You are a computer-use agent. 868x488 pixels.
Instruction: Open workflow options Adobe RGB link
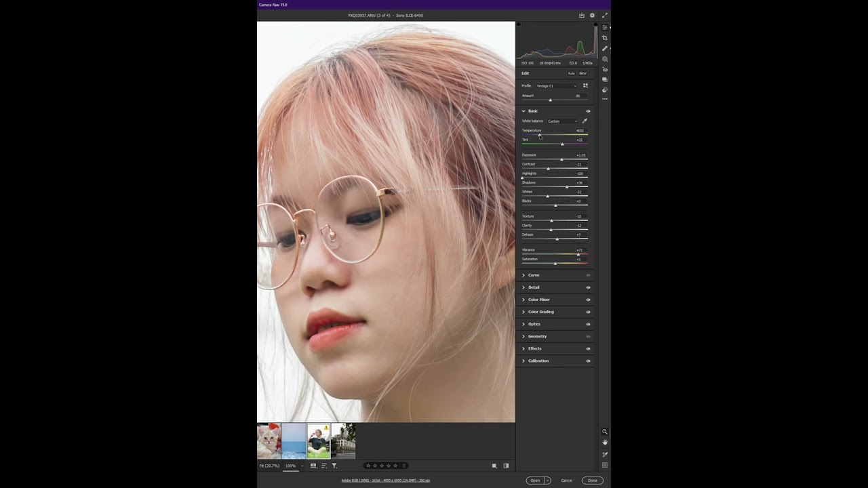(385, 481)
